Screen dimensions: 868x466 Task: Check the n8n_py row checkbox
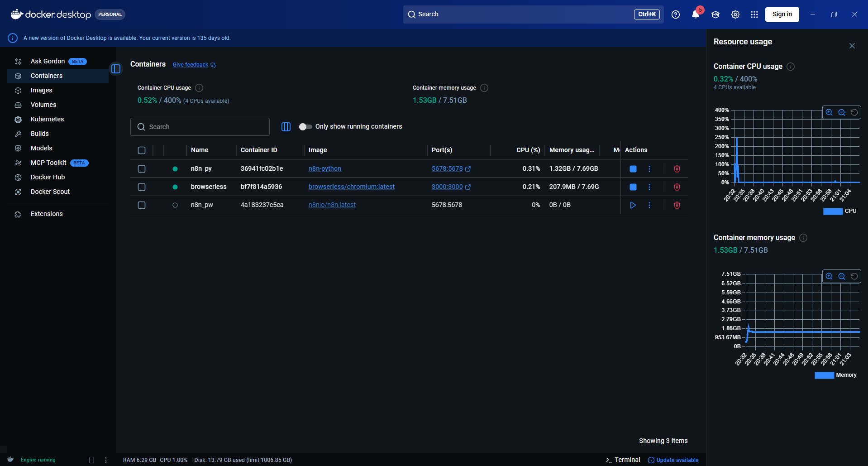142,169
